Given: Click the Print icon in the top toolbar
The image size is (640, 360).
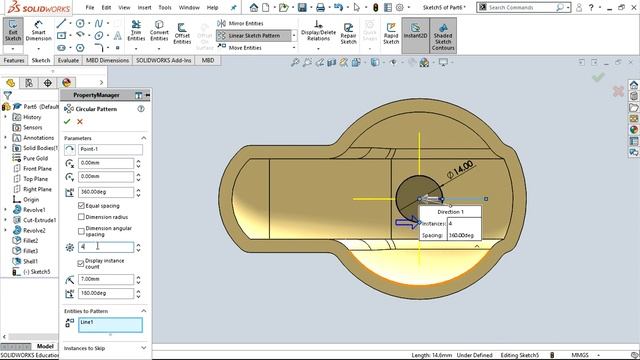Looking at the screenshot, I should (x=320, y=7).
